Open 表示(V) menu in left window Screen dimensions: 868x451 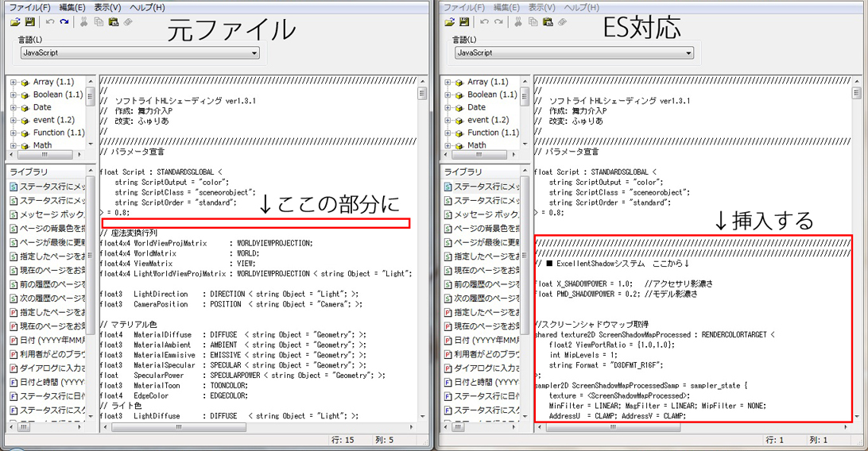coord(107,7)
